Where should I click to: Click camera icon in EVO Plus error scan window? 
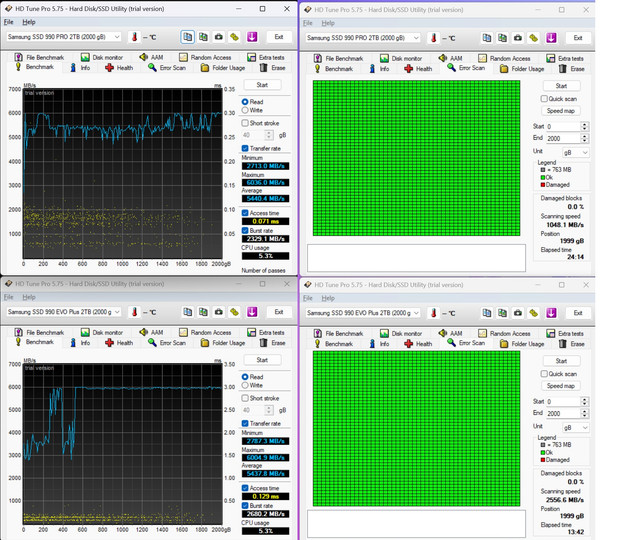[518, 313]
